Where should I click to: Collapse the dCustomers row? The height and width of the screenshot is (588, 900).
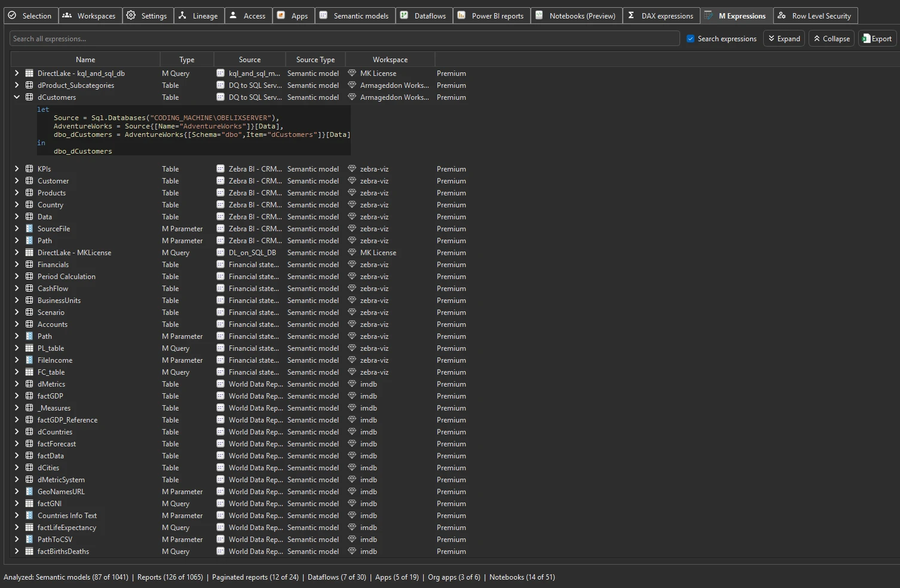click(17, 97)
